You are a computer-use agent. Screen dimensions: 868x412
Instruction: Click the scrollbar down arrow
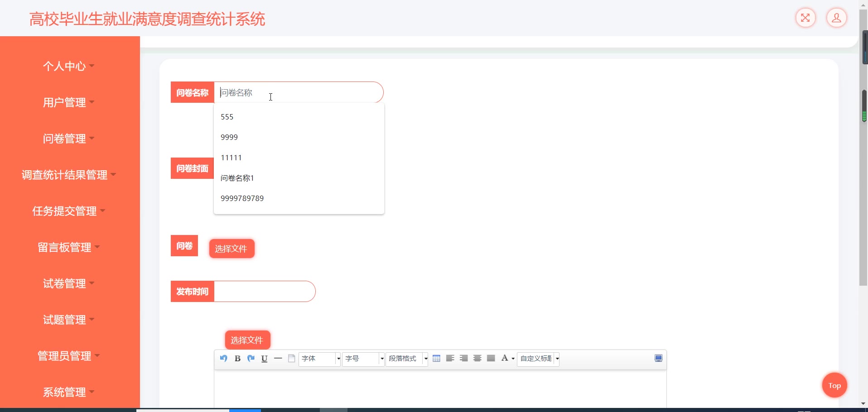click(863, 403)
